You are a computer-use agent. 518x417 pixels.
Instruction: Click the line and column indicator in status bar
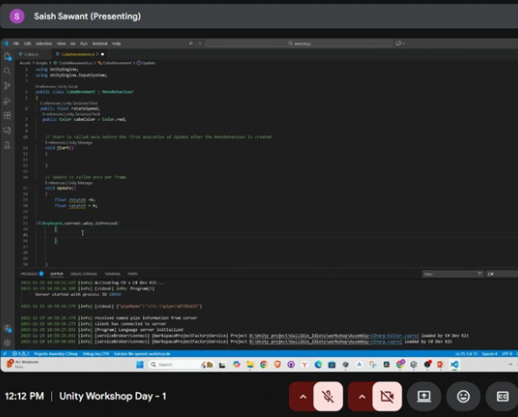pyautogui.click(x=466, y=354)
